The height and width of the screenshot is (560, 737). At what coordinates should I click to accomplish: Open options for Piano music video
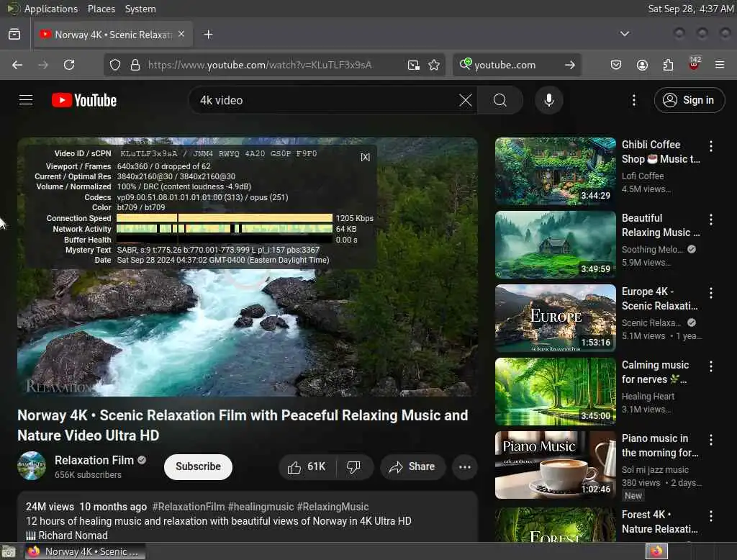coord(710,440)
